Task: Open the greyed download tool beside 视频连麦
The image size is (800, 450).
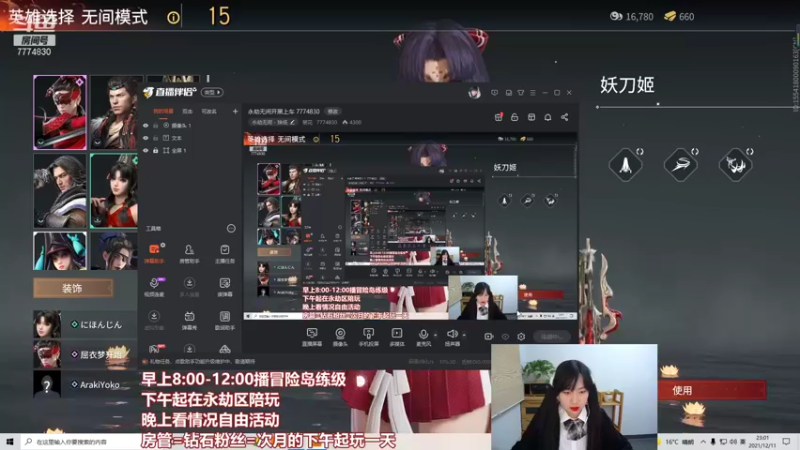Action: click(x=189, y=287)
